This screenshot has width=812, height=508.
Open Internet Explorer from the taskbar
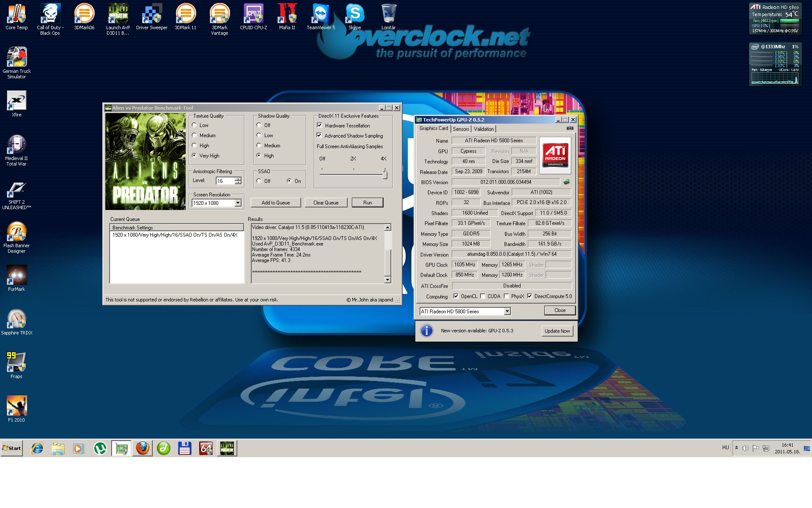(37, 448)
